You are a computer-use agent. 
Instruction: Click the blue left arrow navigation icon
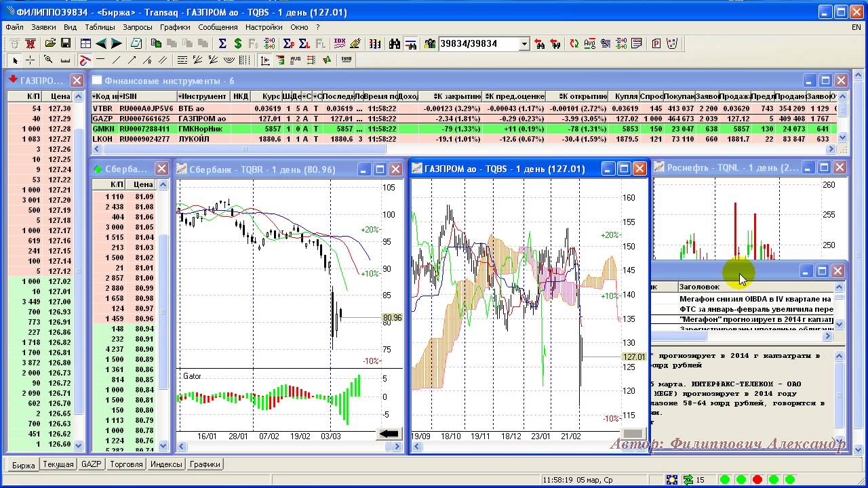pos(101,43)
